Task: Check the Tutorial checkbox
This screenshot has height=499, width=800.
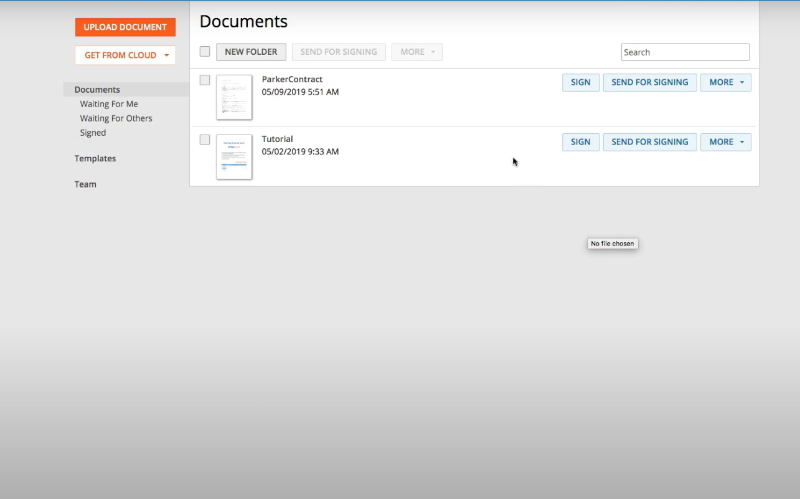Action: coord(205,140)
